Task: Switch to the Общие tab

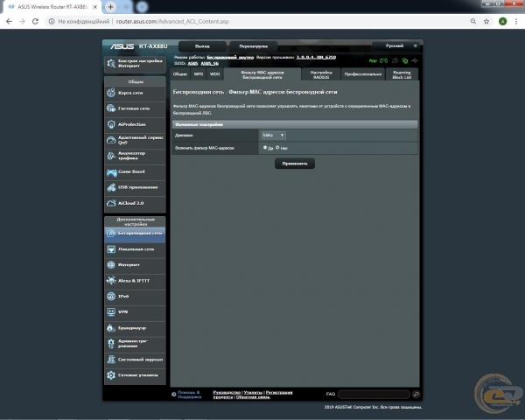Action: [x=180, y=74]
